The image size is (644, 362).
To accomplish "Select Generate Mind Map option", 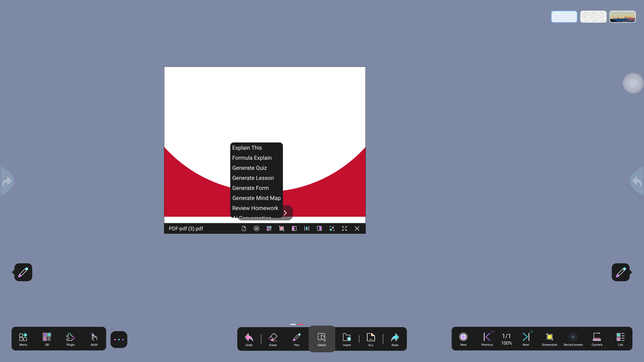I will [x=256, y=198].
